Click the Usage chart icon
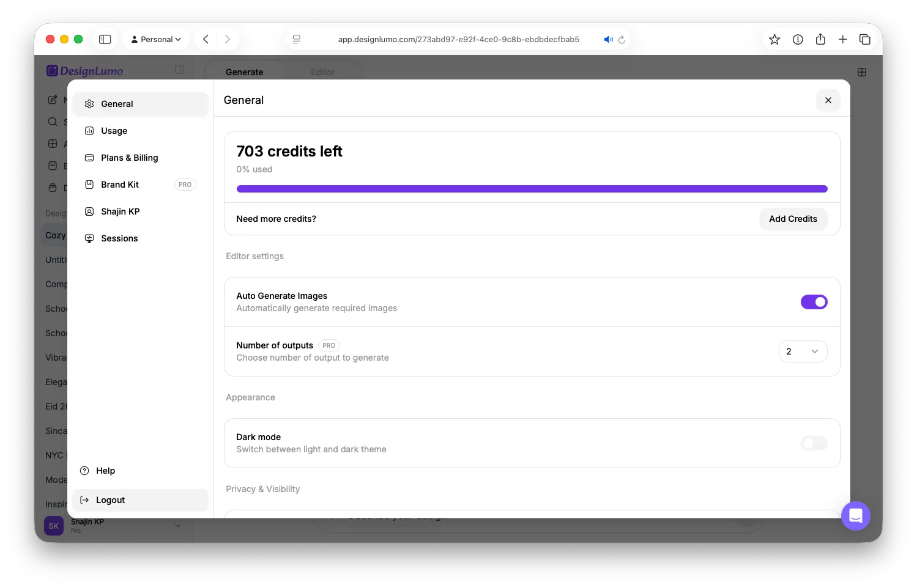Screen dimensions: 917x588 click(89, 131)
